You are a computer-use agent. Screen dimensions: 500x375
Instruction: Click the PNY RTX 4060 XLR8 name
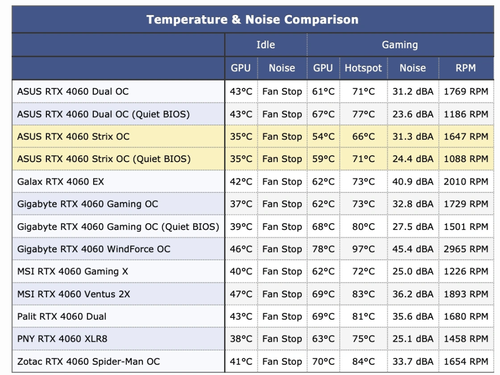click(x=62, y=339)
